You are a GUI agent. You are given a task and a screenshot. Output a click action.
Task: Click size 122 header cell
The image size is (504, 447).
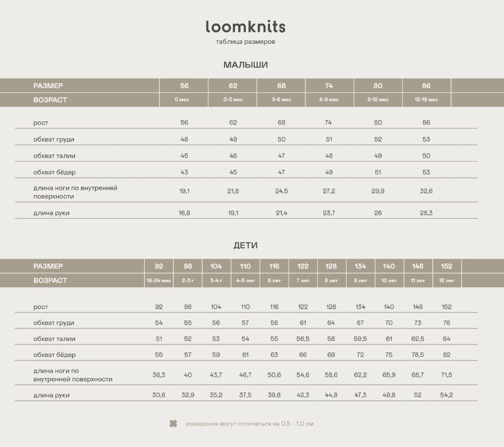click(x=303, y=266)
